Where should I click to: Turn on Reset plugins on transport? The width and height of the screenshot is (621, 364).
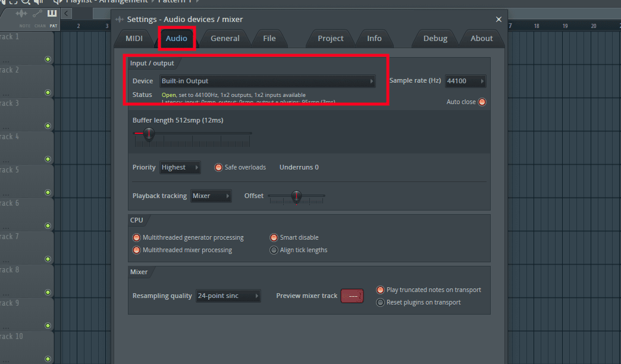tap(381, 303)
